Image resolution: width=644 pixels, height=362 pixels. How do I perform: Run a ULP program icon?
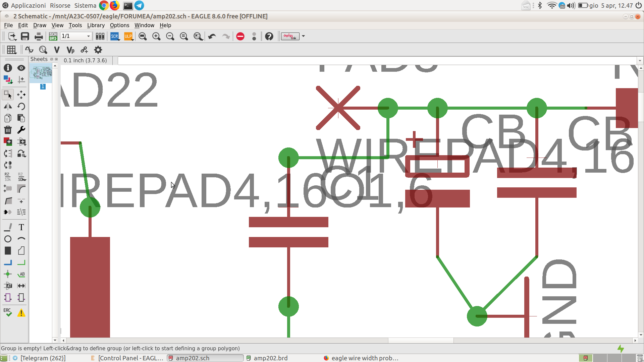(128, 36)
